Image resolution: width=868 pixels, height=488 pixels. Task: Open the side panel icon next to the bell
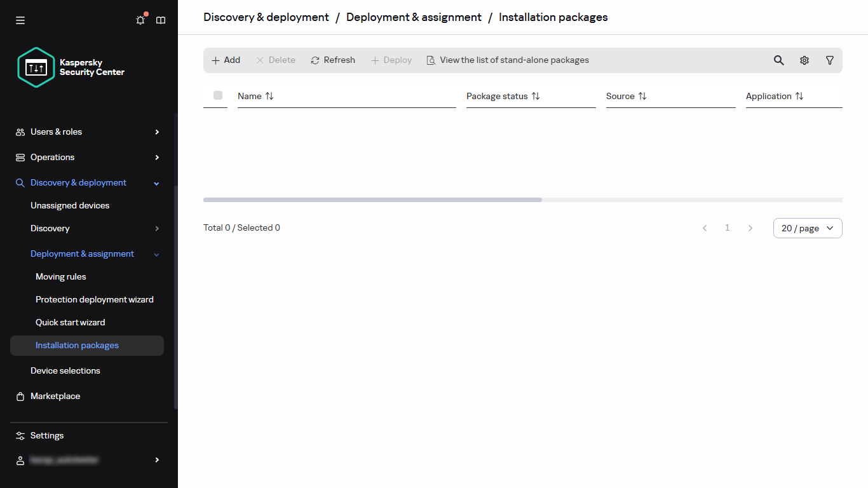(x=160, y=20)
